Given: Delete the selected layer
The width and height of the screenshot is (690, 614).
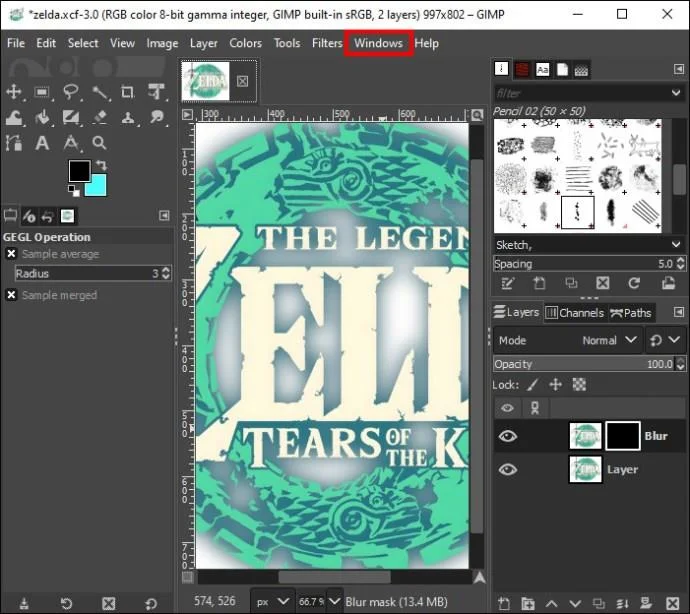Looking at the screenshot, I should (672, 603).
